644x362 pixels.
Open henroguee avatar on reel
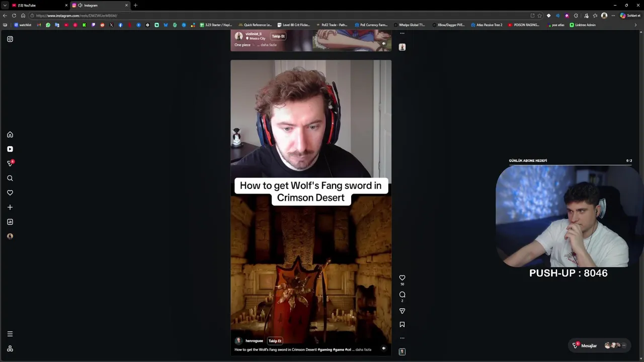(x=238, y=341)
